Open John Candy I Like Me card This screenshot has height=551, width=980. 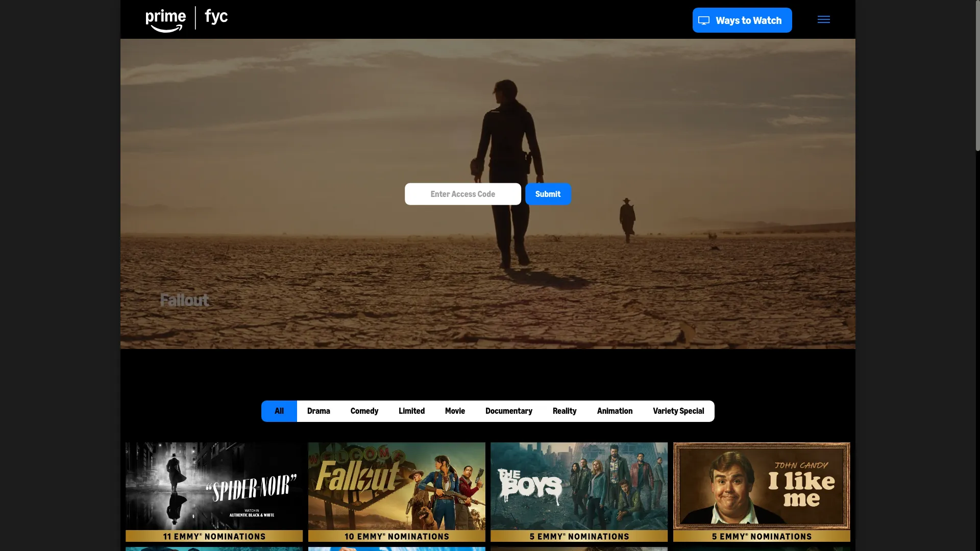click(762, 492)
